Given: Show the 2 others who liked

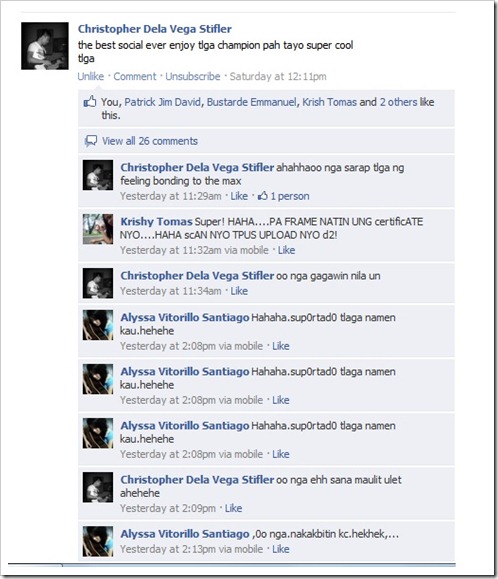Looking at the screenshot, I should (398, 102).
